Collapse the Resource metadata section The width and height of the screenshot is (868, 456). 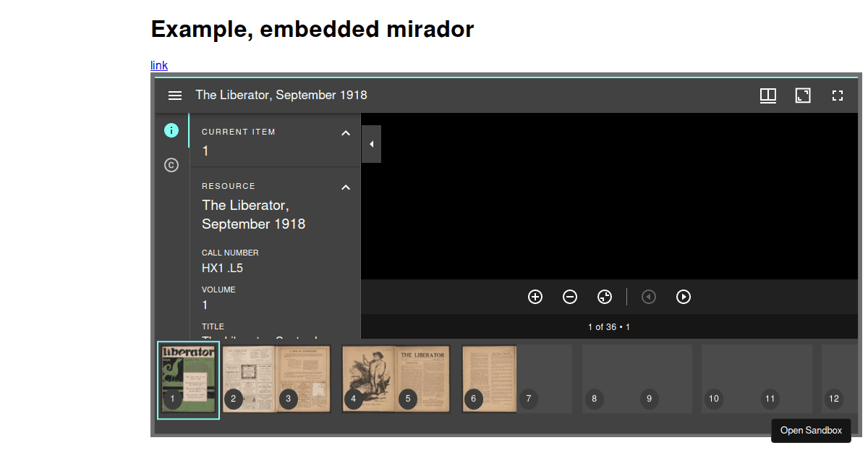pyautogui.click(x=346, y=187)
